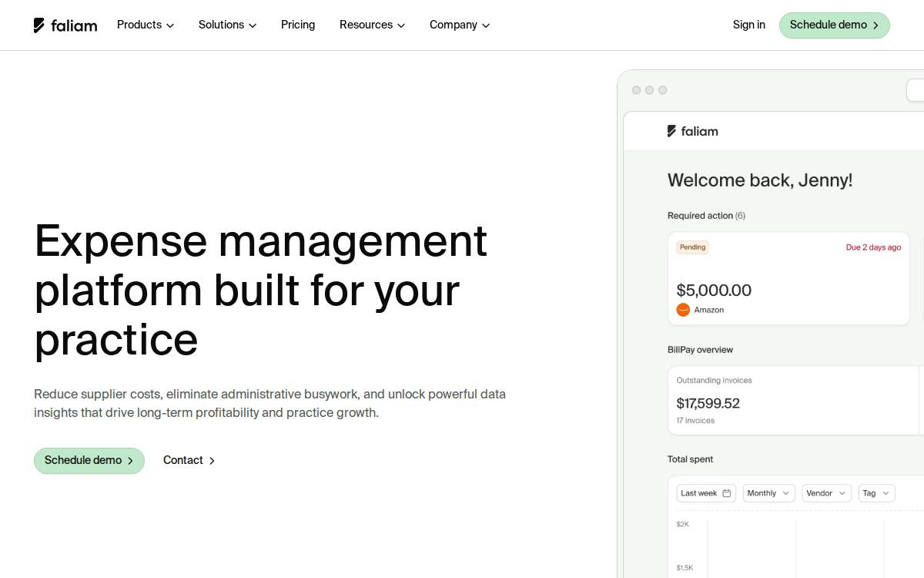Click the 'Total spent' heading
924x578 pixels.
[x=690, y=459]
